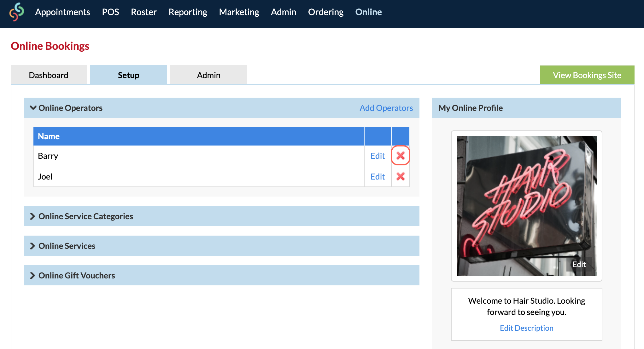The image size is (644, 349).
Task: Select the Barry name cell
Action: click(199, 156)
